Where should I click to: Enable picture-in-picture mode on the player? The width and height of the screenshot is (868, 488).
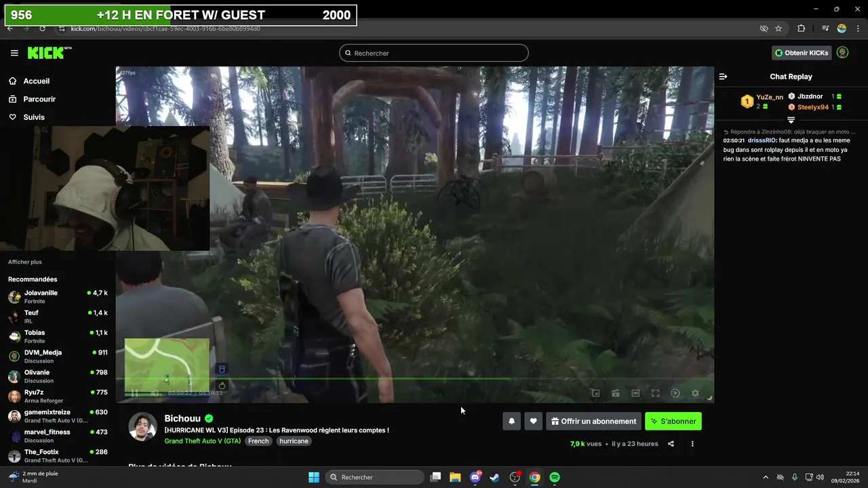pyautogui.click(x=595, y=393)
